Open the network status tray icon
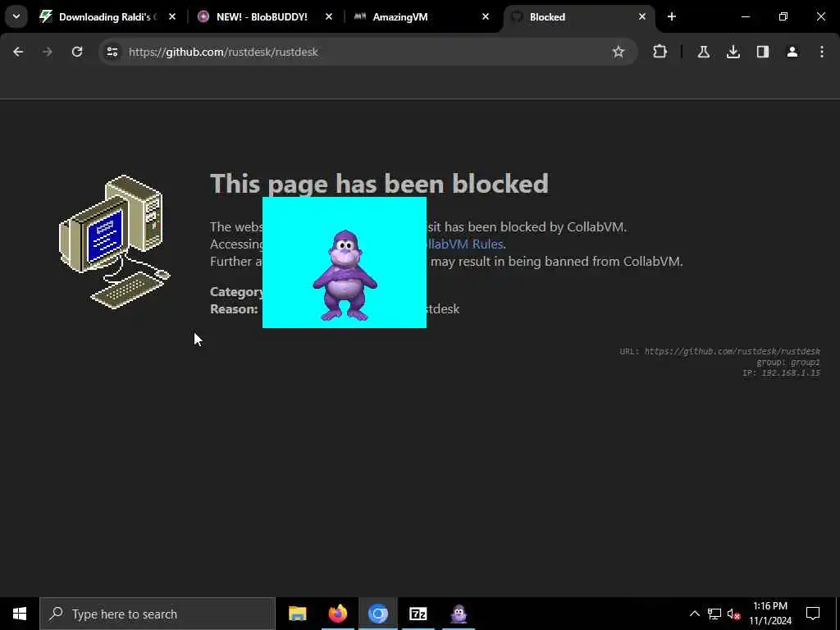840x630 pixels. [714, 614]
